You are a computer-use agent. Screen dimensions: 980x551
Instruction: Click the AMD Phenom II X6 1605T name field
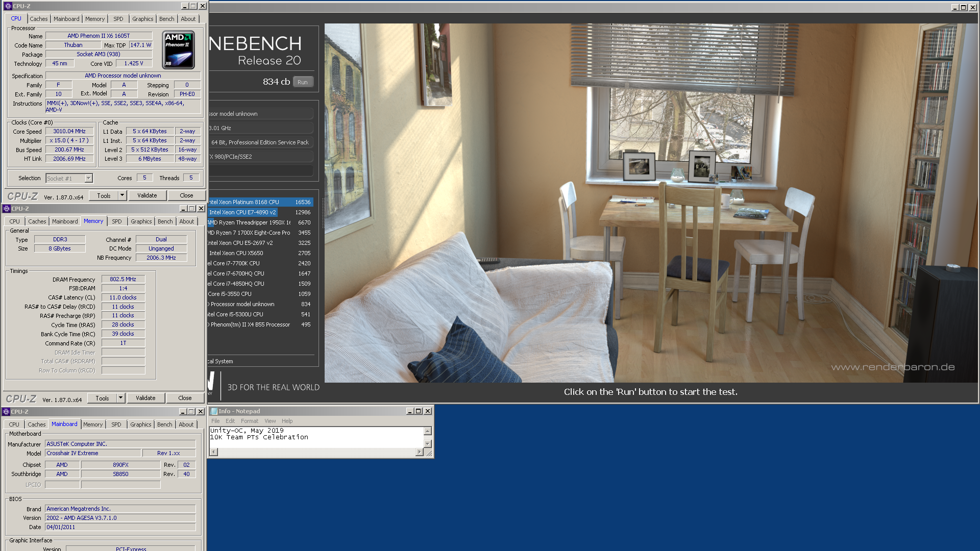99,36
